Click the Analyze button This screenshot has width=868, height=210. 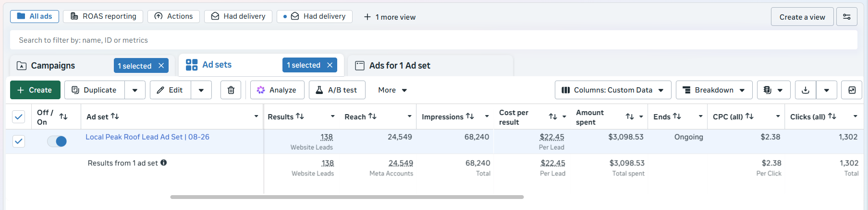click(277, 90)
